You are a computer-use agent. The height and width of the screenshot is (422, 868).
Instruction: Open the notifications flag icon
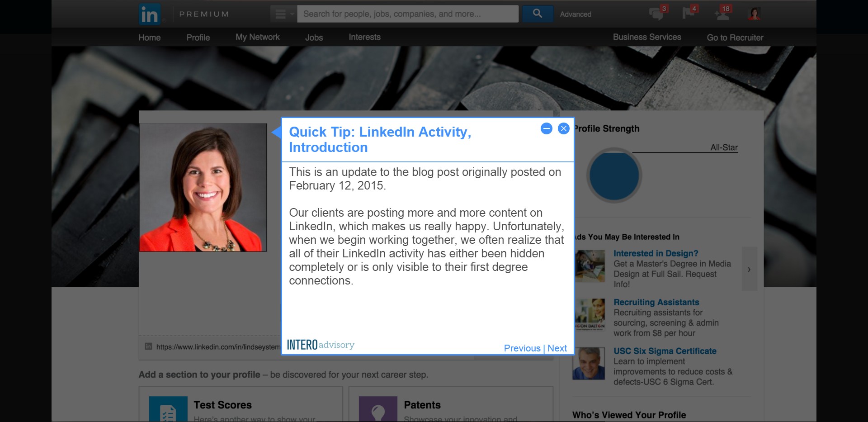[689, 13]
